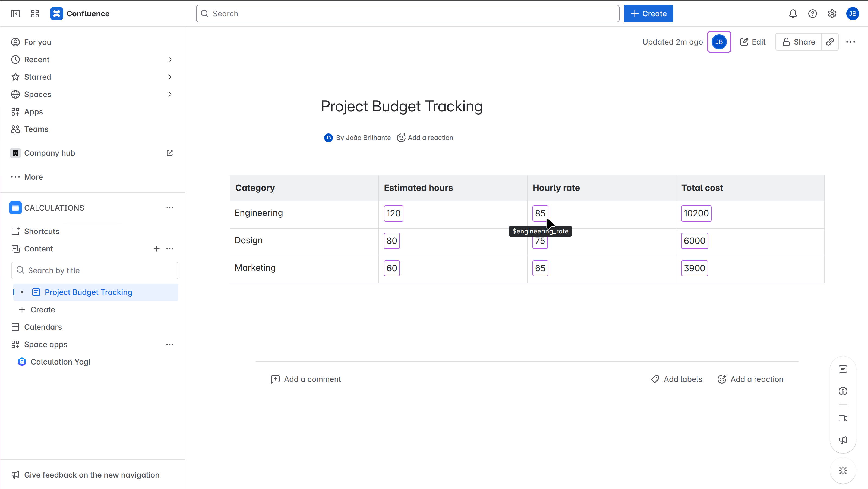Image resolution: width=868 pixels, height=489 pixels.
Task: Collapse the sidebar using the top-left panel icon
Action: coord(15,14)
